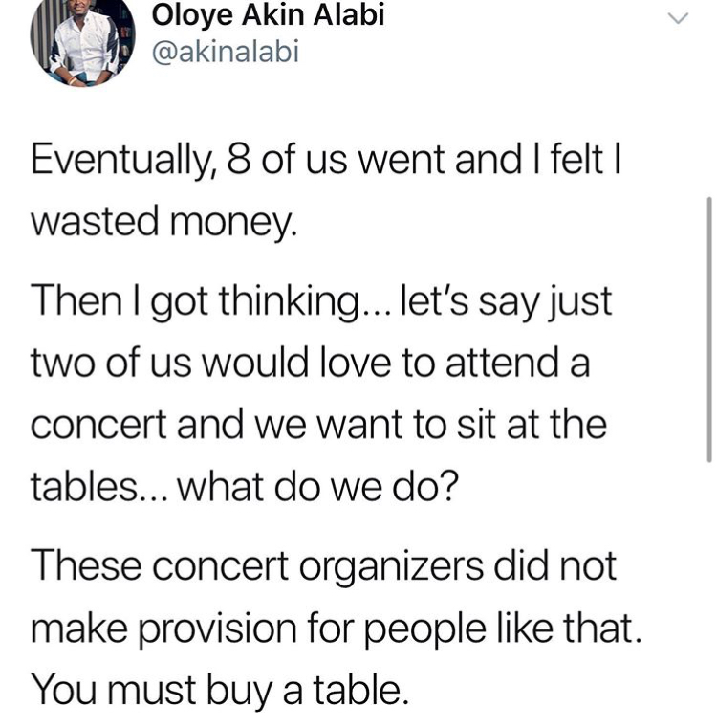Click the line "tables... what do we do?"
The width and height of the screenshot is (717, 728).
click(245, 487)
